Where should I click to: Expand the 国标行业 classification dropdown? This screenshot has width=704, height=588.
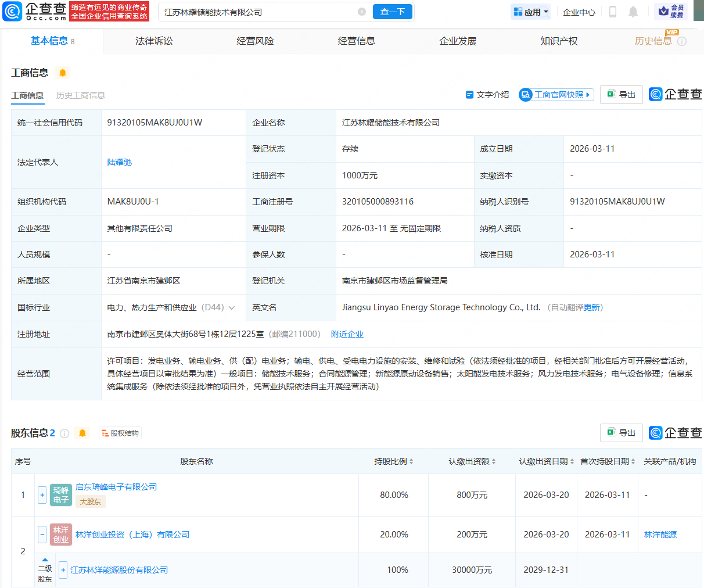point(232,307)
